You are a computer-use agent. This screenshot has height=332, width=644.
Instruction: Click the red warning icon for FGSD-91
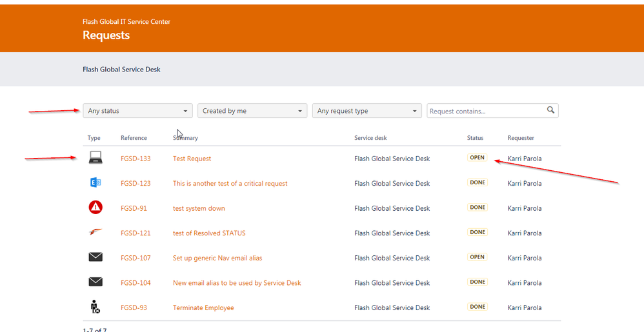point(96,207)
